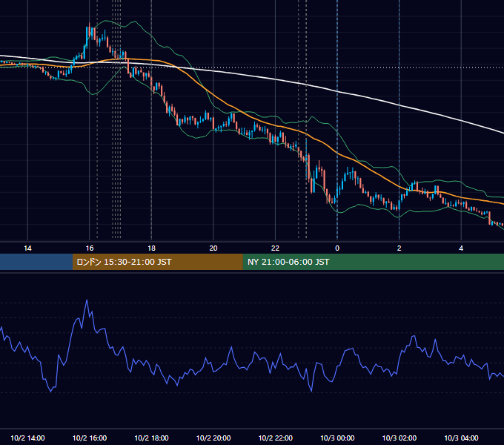
Task: Select the 22 hour label on upper axis
Action: pyautogui.click(x=276, y=248)
